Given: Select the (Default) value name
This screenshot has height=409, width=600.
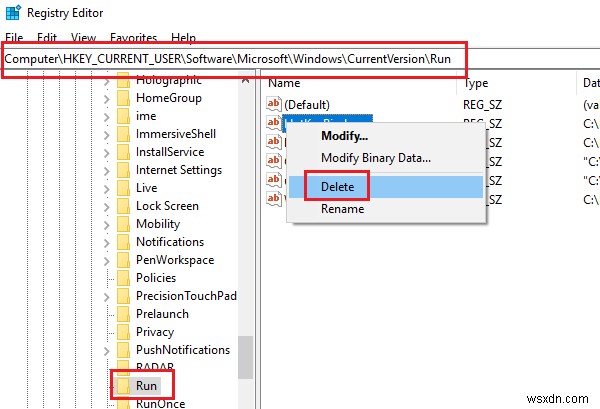Looking at the screenshot, I should (307, 105).
